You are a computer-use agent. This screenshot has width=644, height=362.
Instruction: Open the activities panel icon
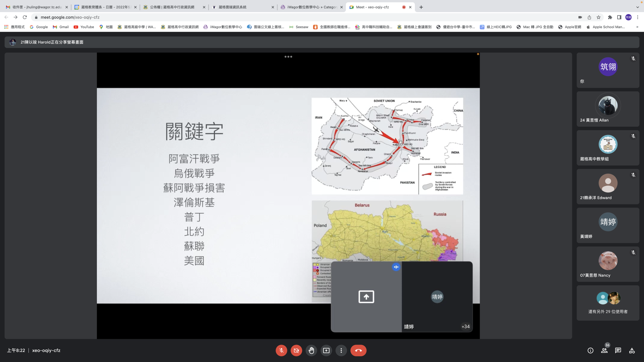click(632, 350)
